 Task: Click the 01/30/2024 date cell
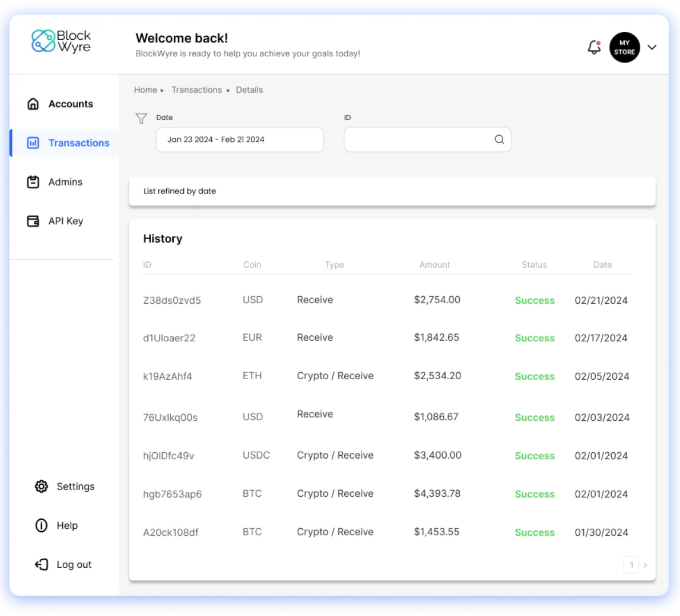[601, 532]
